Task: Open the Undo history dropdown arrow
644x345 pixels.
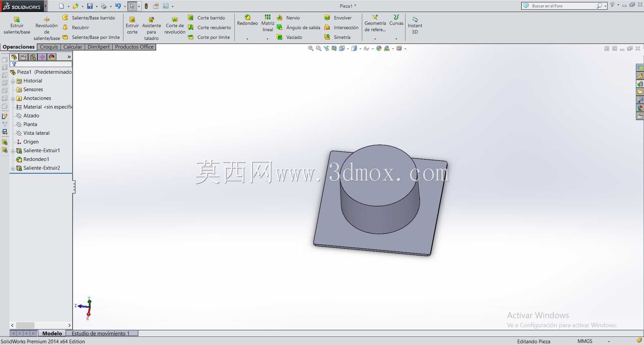Action: [x=125, y=6]
